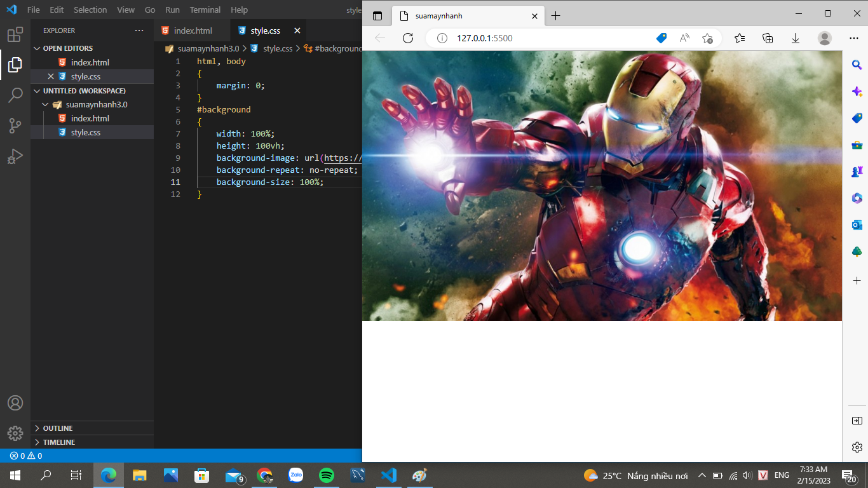Image resolution: width=868 pixels, height=488 pixels.
Task: Open the Help menu
Action: pos(240,10)
